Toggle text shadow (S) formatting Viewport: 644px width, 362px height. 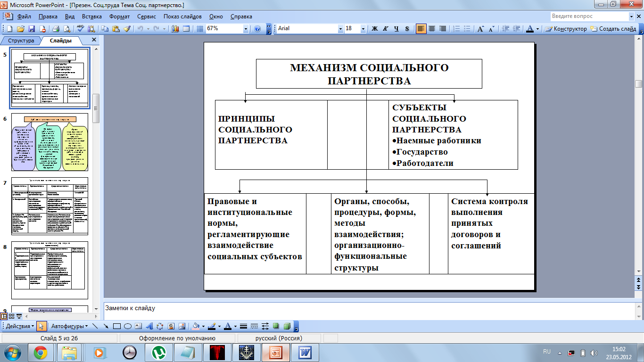coord(407,28)
